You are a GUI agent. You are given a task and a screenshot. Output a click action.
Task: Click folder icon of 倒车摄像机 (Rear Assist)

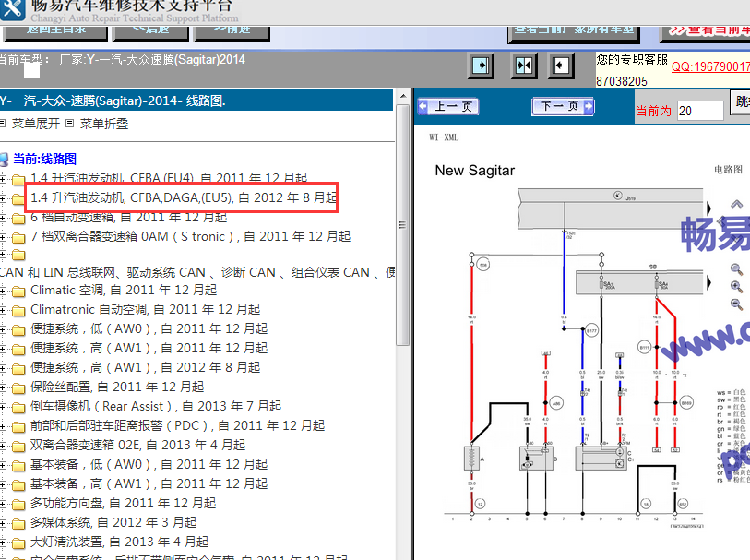pyautogui.click(x=18, y=408)
